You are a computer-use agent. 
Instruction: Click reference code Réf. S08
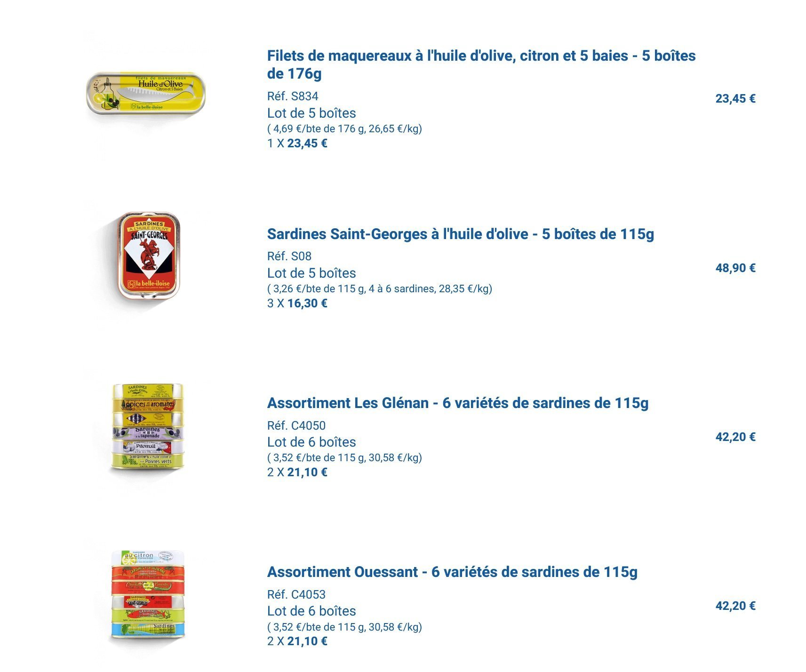point(289,256)
